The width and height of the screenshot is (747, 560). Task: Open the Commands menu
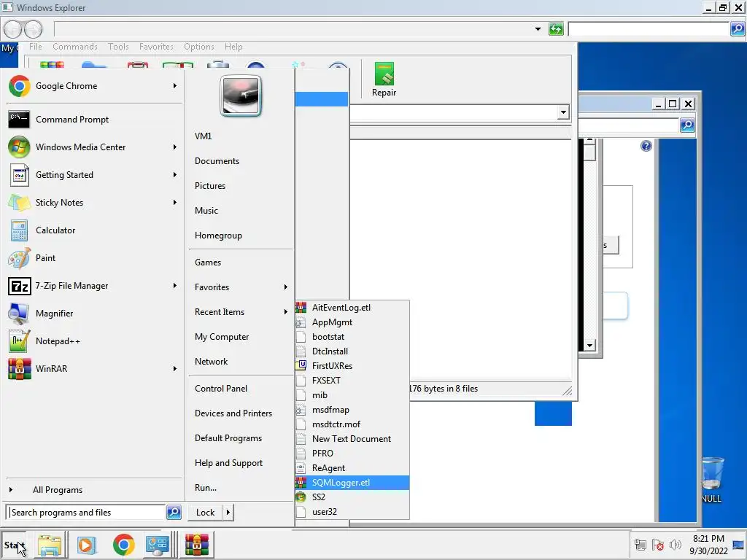75,47
